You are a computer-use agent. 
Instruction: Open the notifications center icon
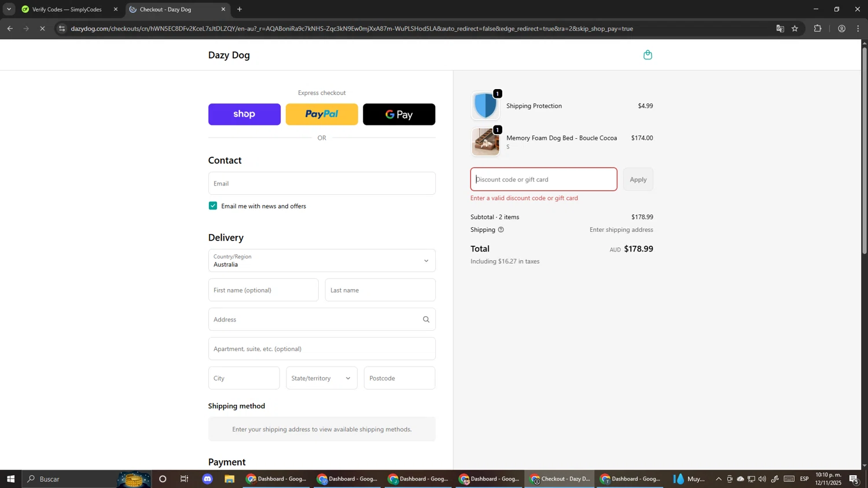pyautogui.click(x=854, y=479)
